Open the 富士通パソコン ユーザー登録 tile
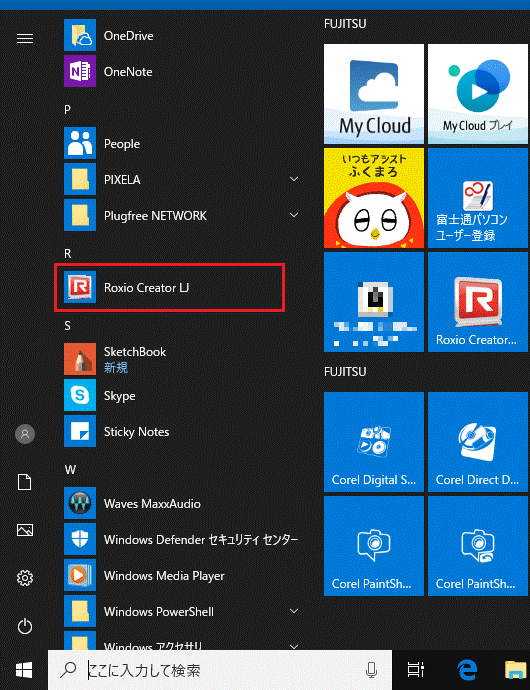Screen dimensions: 530x690 click(x=478, y=198)
